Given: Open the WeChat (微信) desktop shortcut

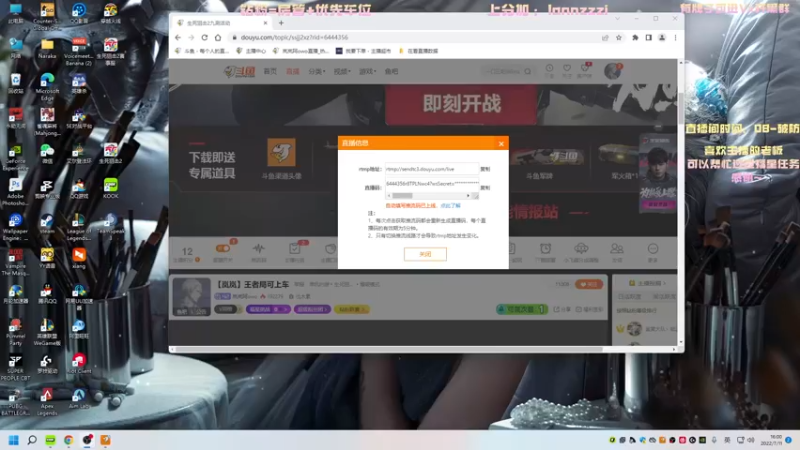Looking at the screenshot, I should click(47, 154).
